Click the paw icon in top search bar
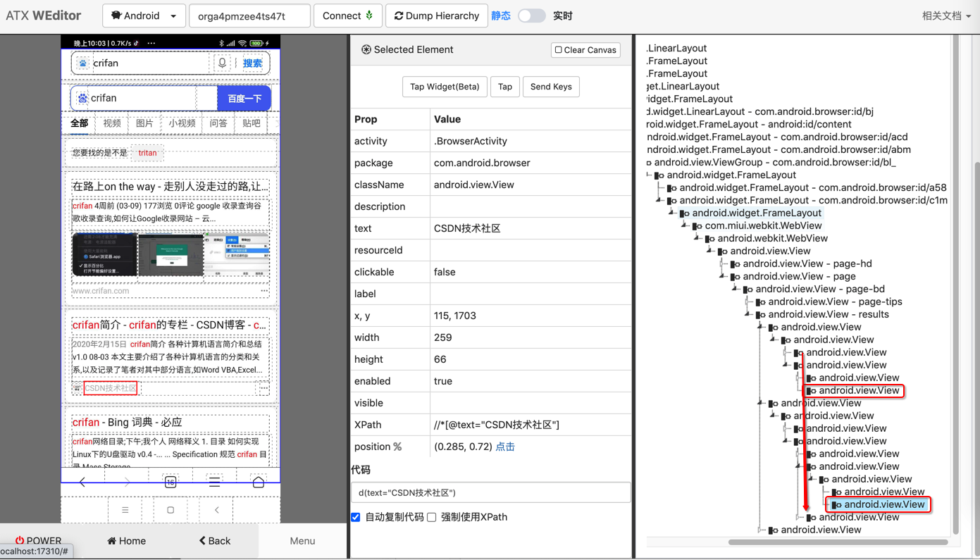 pyautogui.click(x=83, y=63)
